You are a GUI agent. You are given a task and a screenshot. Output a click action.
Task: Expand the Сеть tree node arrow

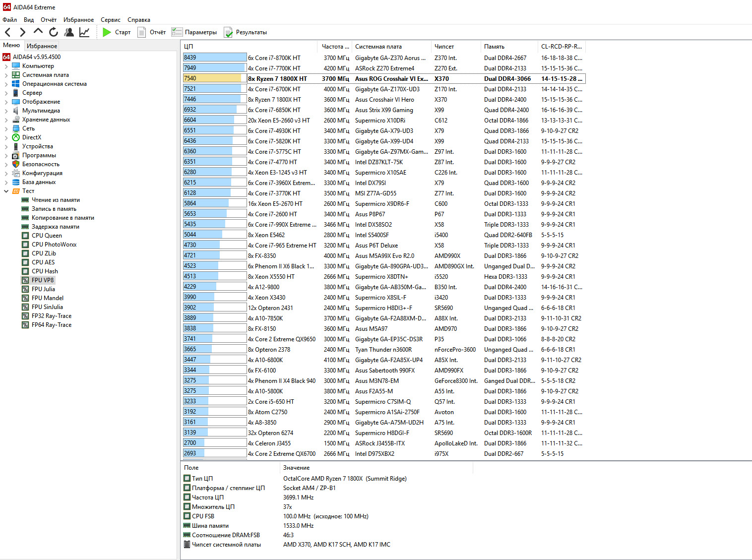[x=6, y=128]
